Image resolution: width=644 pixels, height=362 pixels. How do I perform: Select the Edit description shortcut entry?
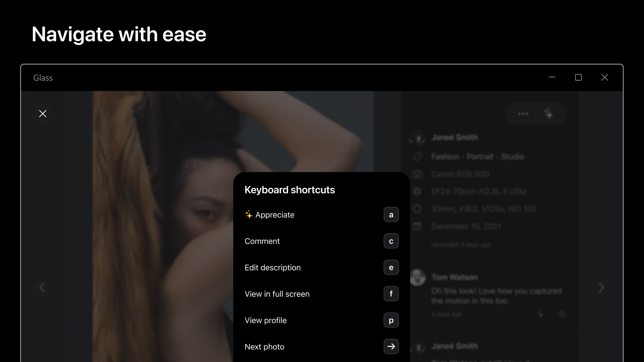273,268
